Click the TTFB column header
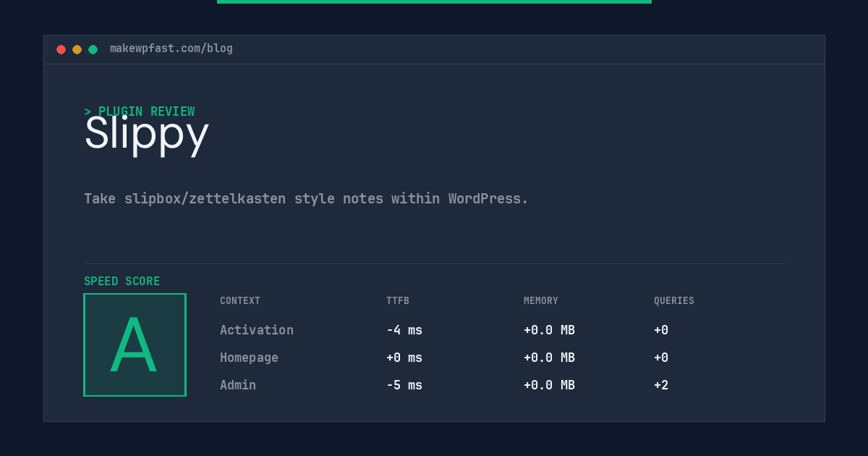 [398, 301]
